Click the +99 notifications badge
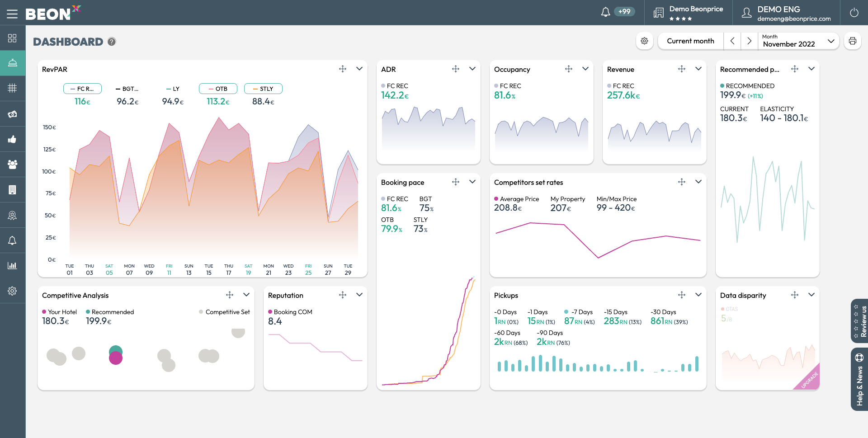This screenshot has height=438, width=868. (624, 12)
